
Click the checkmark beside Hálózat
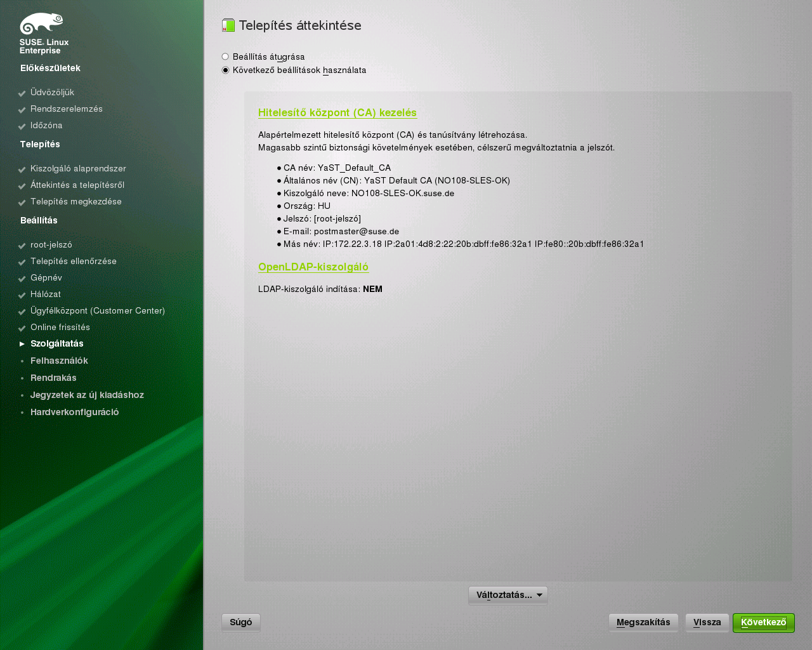22,295
